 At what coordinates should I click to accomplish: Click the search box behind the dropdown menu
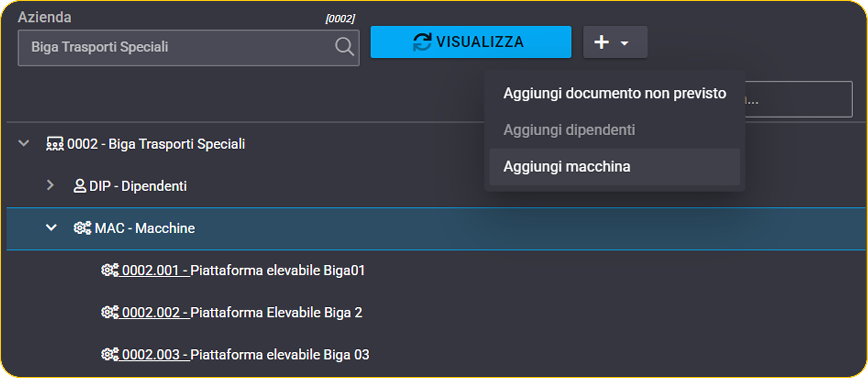799,99
